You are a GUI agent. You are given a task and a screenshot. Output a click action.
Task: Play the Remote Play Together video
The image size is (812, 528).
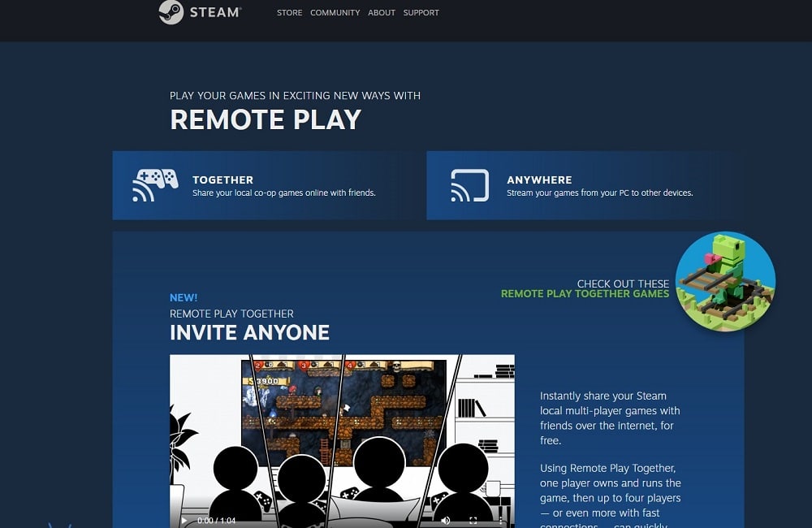184,520
